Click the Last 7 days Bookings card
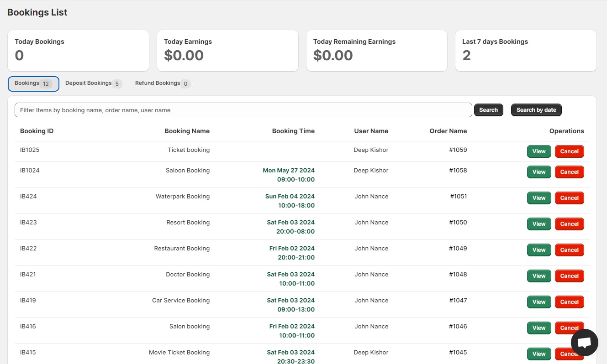Screen dimensions: 607x364 click(525, 51)
